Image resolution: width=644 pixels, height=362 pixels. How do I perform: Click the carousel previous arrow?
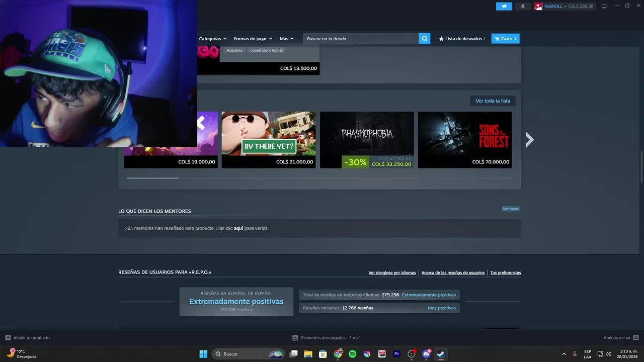[x=201, y=123]
